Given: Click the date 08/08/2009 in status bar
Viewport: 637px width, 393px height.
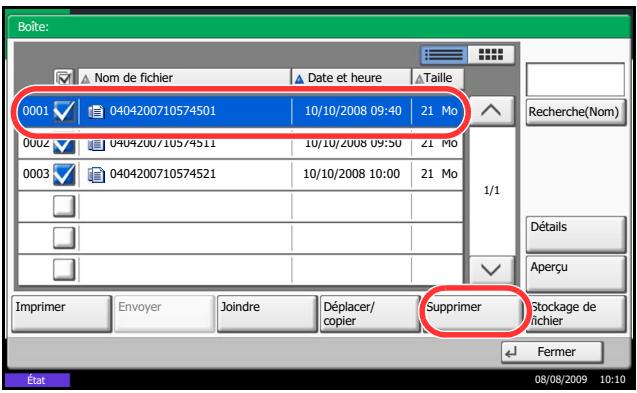Looking at the screenshot, I should (561, 380).
